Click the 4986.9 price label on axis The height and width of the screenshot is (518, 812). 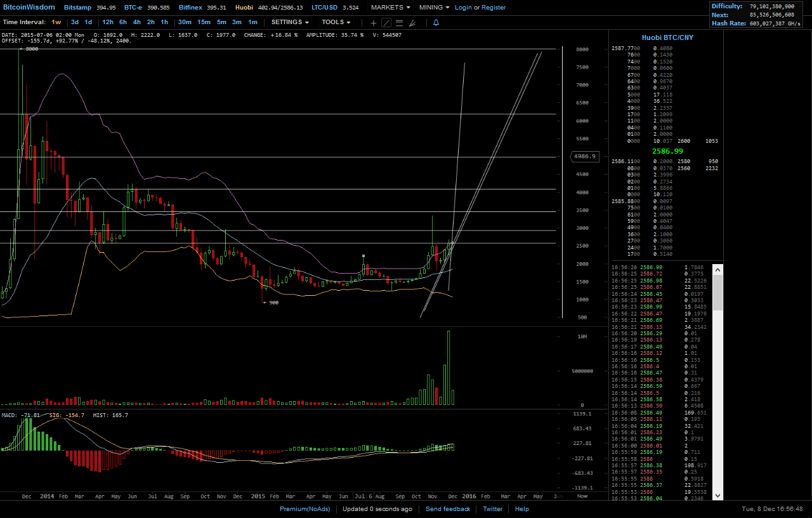point(584,156)
